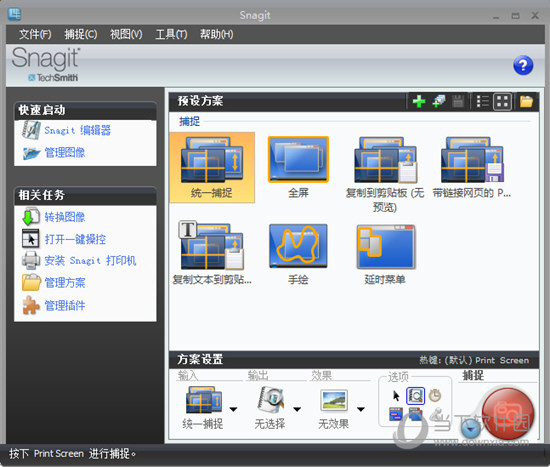Switch profiles to list view
Screen dimensions: 550x467
[x=483, y=102]
